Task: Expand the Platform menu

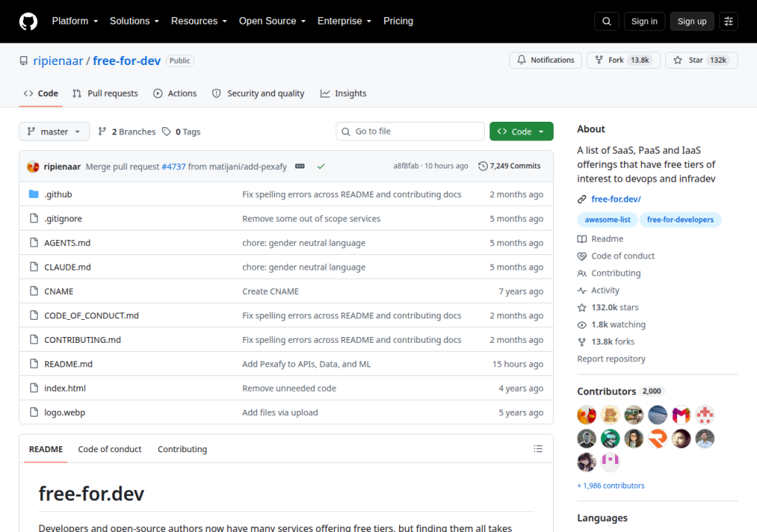Action: [x=75, y=21]
